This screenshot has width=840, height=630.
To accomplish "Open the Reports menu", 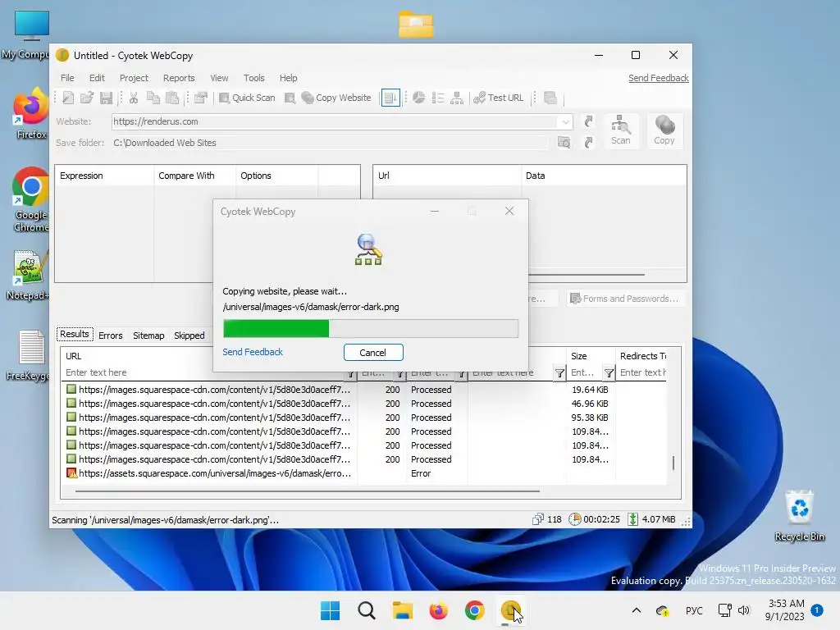I will [x=179, y=78].
